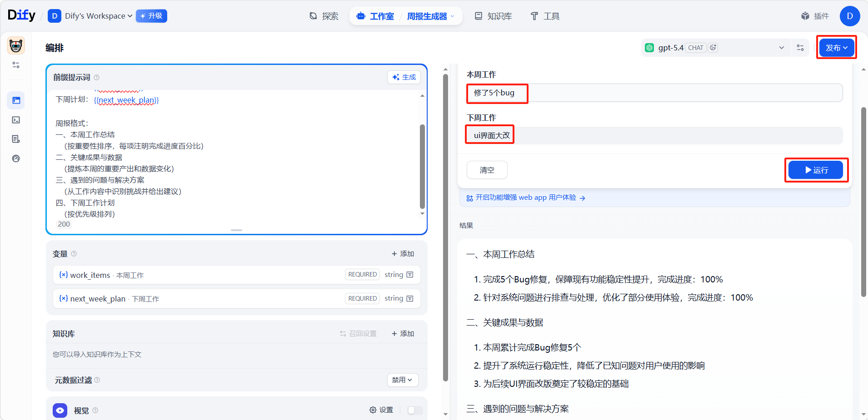Click the help icon beside 前缀提示词
This screenshot has width=868, height=420.
pyautogui.click(x=96, y=78)
